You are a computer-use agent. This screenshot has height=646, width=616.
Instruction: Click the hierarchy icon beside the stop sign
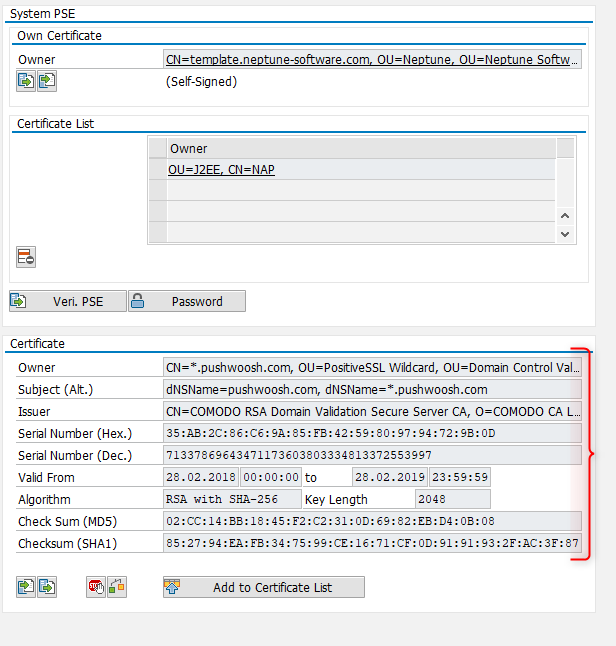click(x=116, y=587)
